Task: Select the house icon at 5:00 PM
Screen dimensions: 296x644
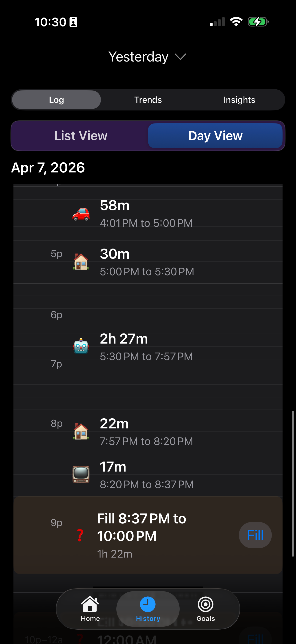Action: point(81,262)
